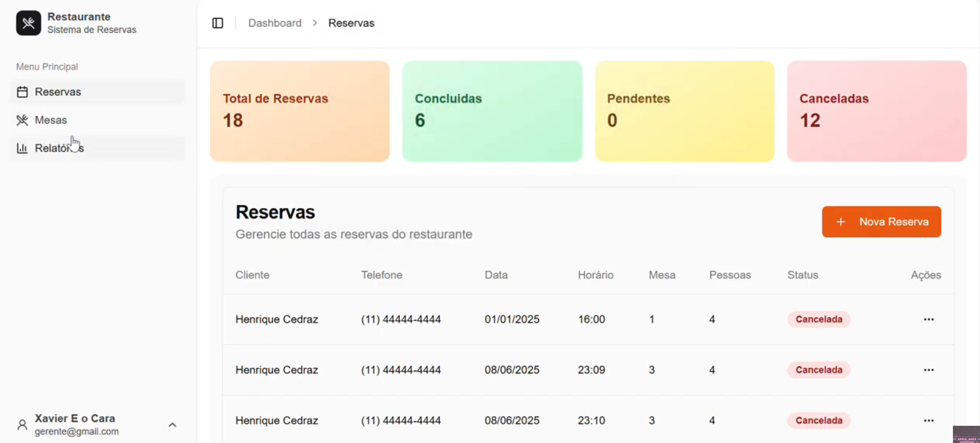Click the Menu Principal section label

pyautogui.click(x=47, y=67)
